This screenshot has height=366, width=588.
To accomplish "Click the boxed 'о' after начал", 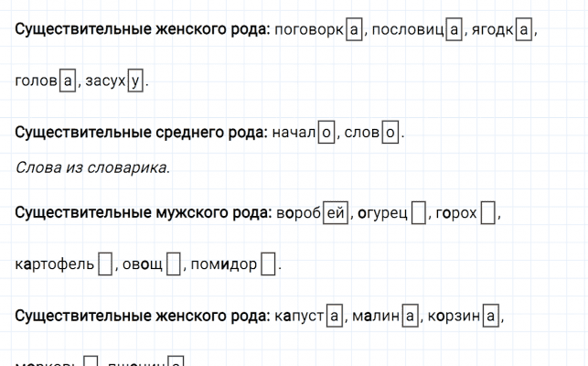I will coord(326,134).
